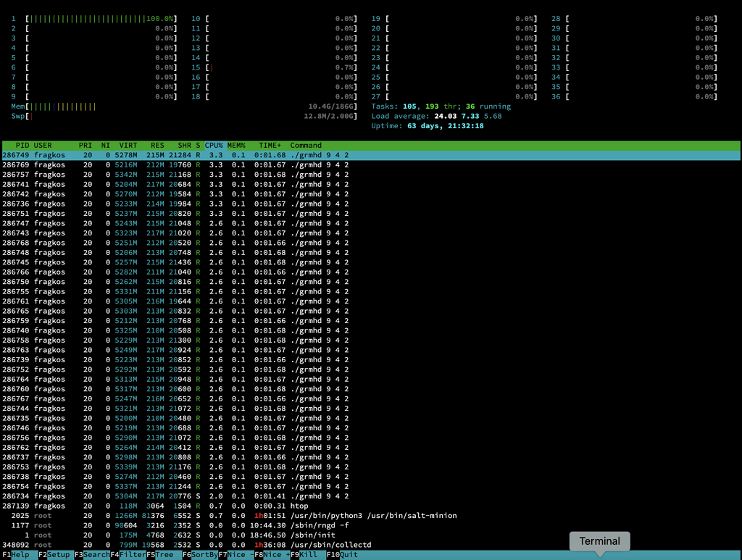Screen dimensions: 742x560
Task: Click the Swp usage meter
Action: pos(184,117)
